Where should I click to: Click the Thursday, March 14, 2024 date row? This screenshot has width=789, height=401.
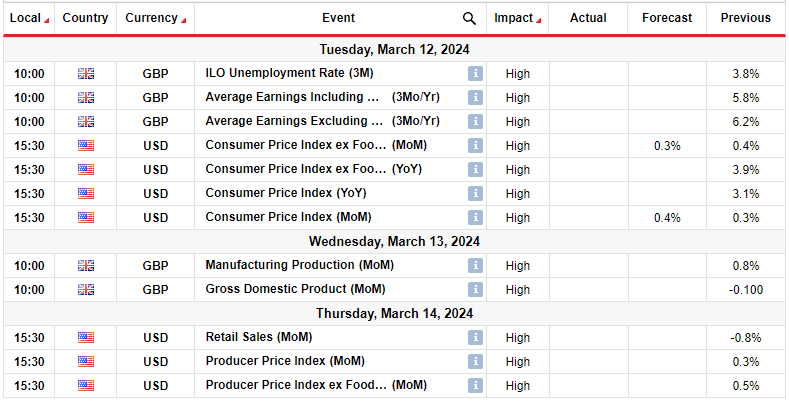[x=394, y=313]
